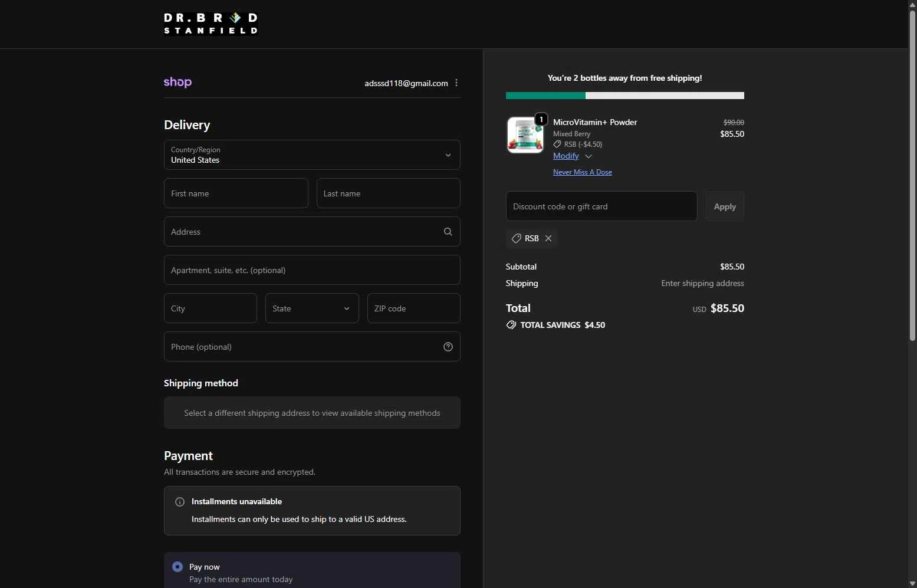Click the MicroVitamin+ Powder product name

pos(595,122)
